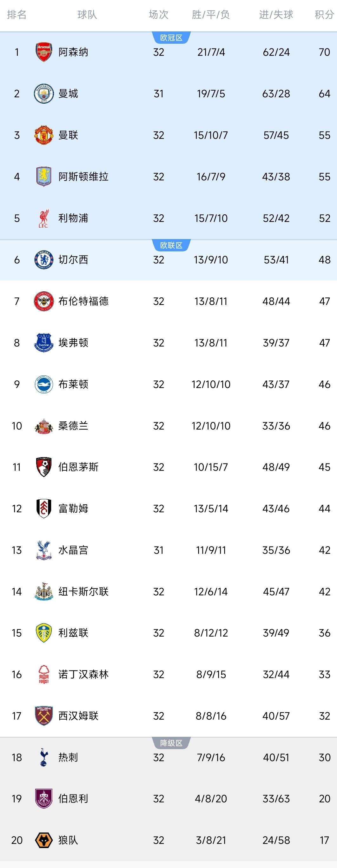The image size is (337, 868).
Task: Tap the Liverpool LFC crest
Action: click(44, 218)
